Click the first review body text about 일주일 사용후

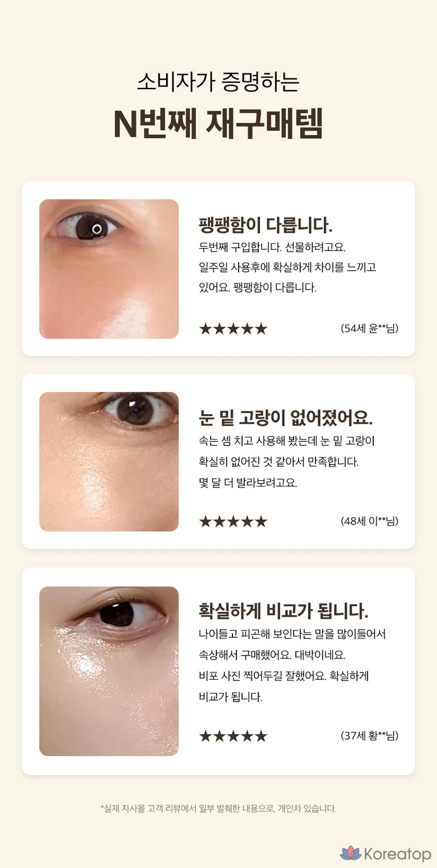click(287, 267)
